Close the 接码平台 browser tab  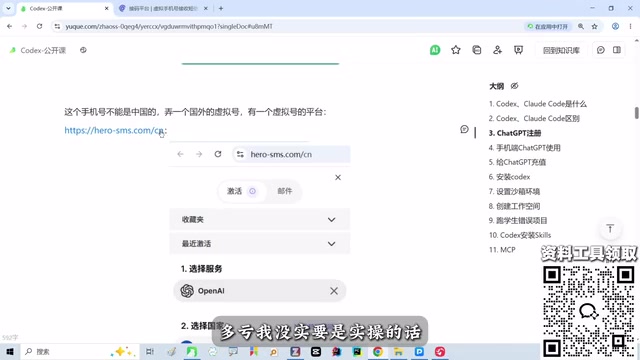click(206, 8)
